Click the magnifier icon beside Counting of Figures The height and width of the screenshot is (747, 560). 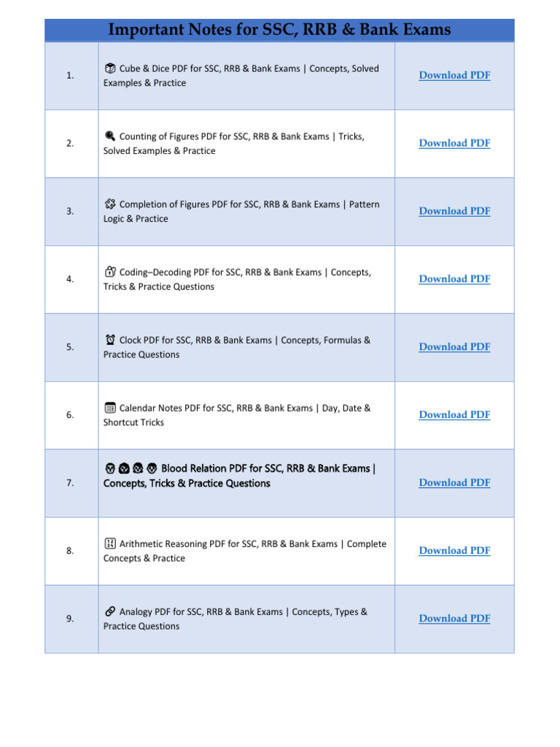pos(110,136)
